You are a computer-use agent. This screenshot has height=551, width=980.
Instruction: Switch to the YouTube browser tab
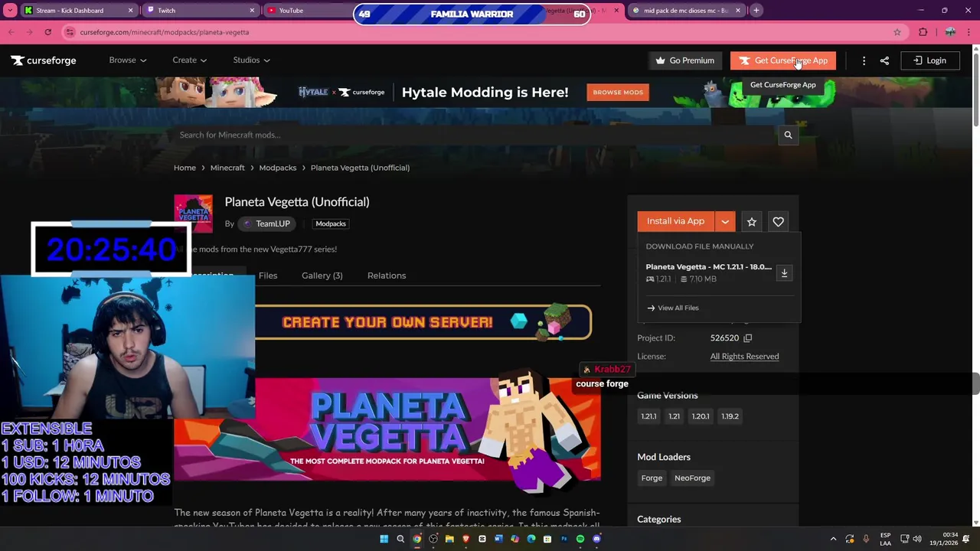click(306, 11)
